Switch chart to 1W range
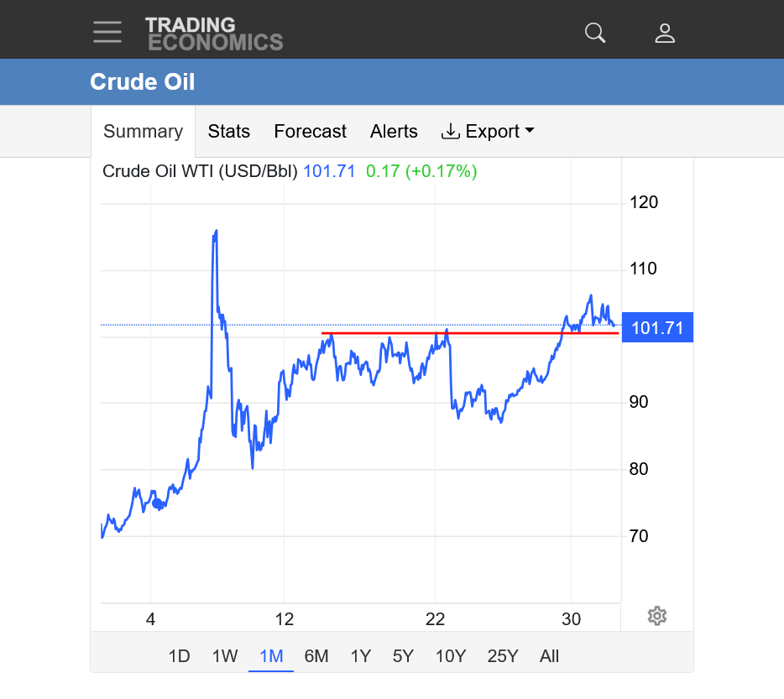 click(x=225, y=656)
